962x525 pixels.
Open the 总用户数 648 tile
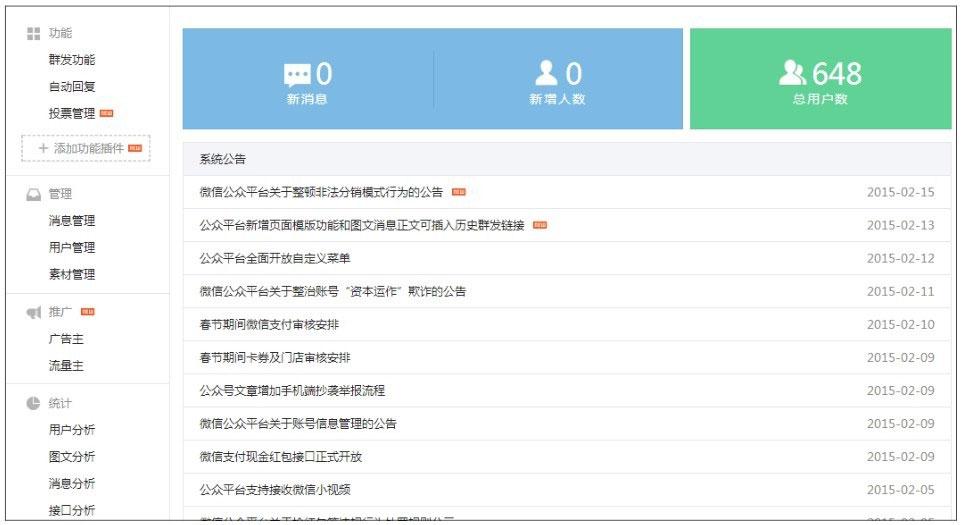(821, 79)
